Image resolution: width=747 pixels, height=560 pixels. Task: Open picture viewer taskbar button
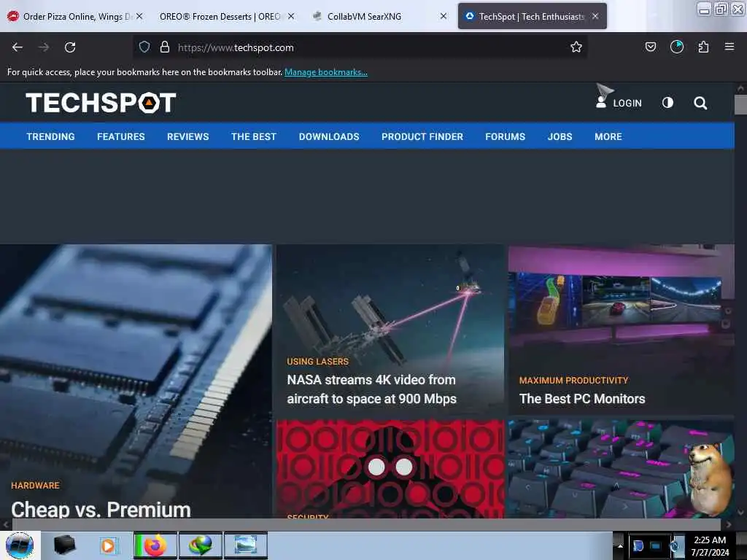click(245, 545)
